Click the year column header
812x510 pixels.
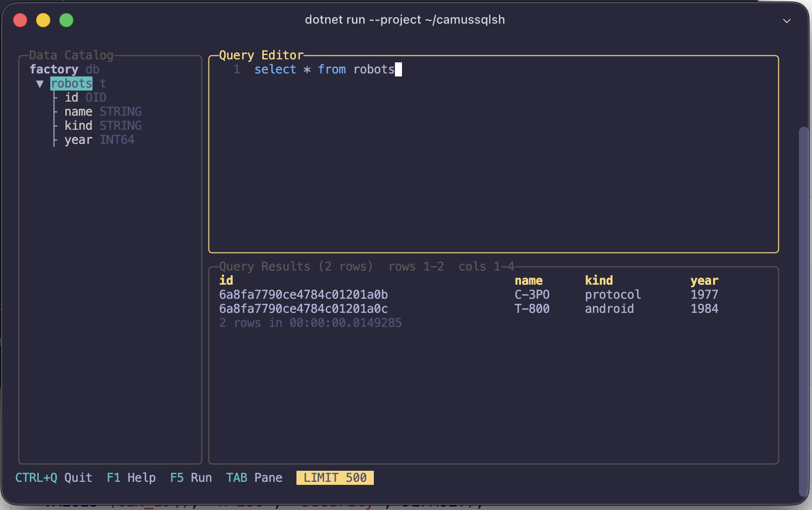tap(704, 281)
